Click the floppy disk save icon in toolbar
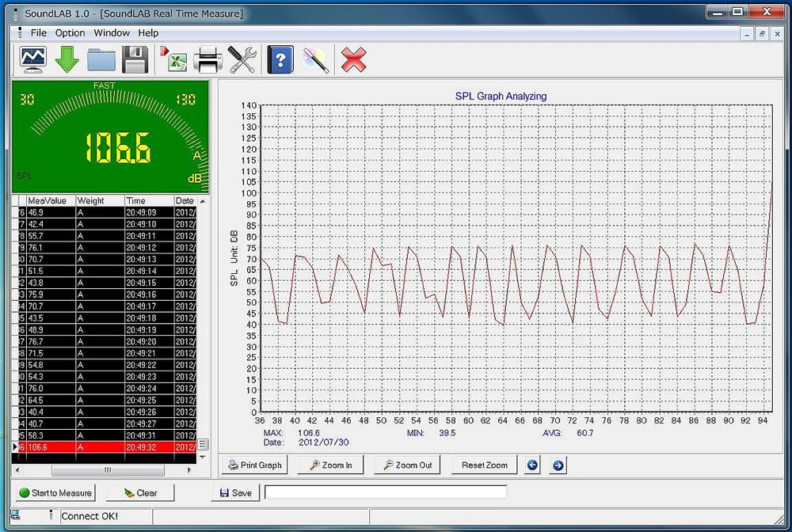792x532 pixels. 135,60
